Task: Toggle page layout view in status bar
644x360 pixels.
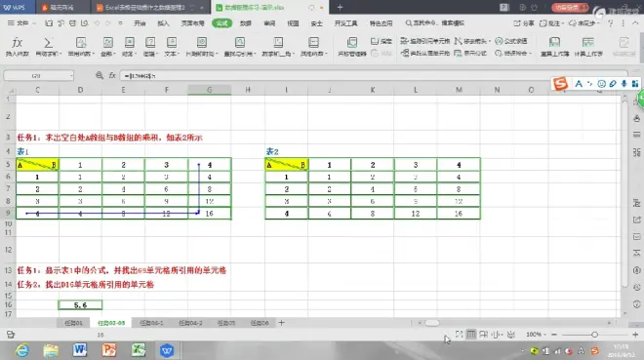Action: 483,335
